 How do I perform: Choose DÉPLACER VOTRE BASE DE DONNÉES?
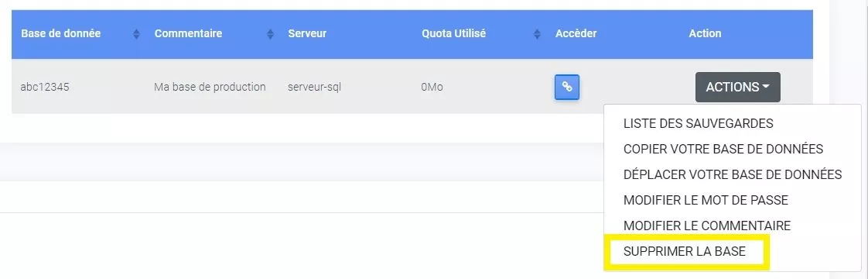point(733,174)
